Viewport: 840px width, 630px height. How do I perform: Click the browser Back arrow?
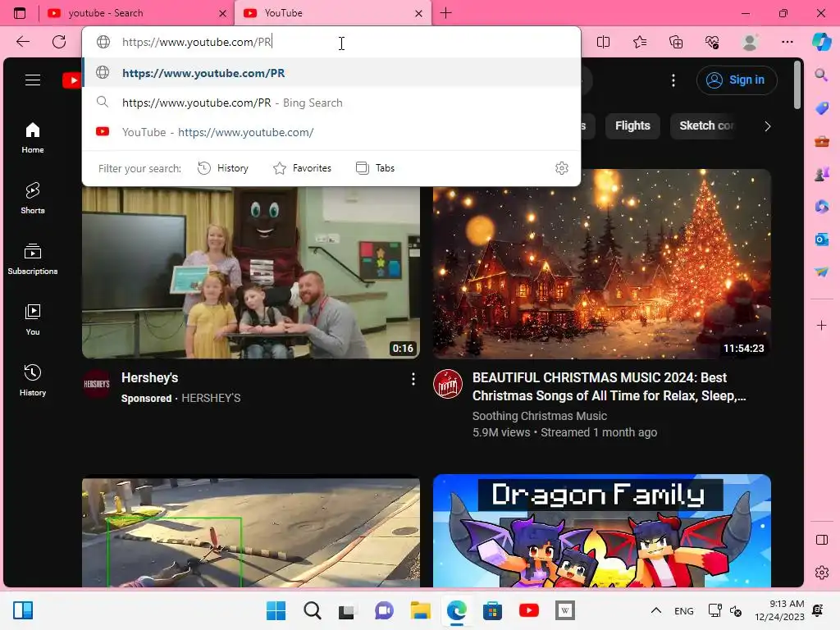pos(22,42)
